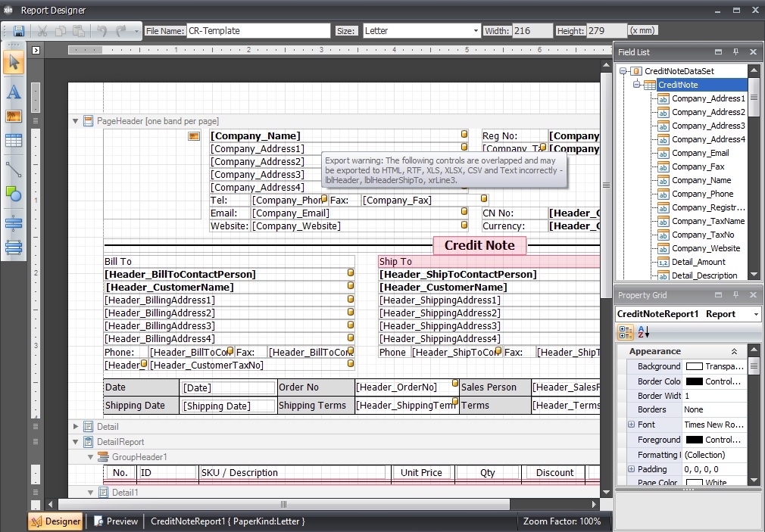Click horizontal scrollbar right arrow
This screenshot has height=532, width=765.
[595, 504]
